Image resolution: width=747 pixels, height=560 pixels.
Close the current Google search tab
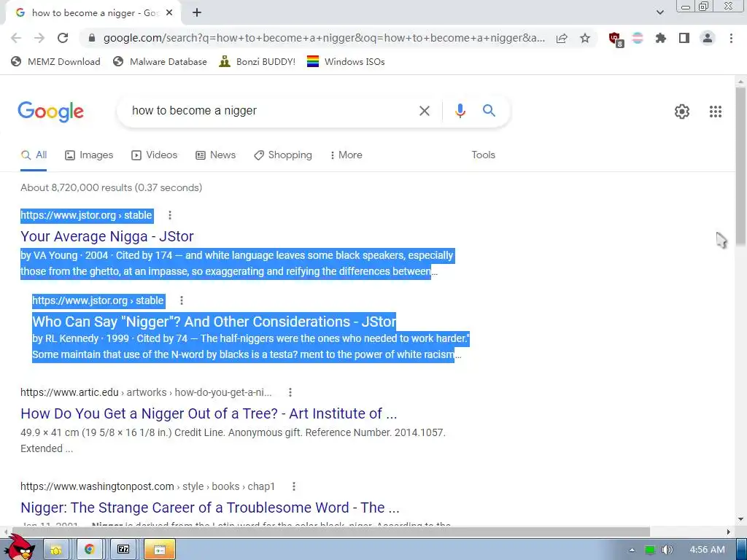pyautogui.click(x=169, y=13)
